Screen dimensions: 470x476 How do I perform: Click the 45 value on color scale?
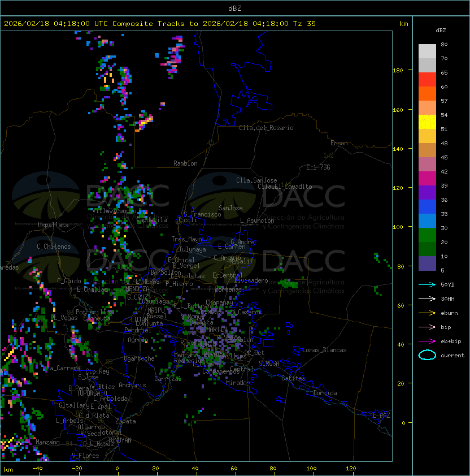[444, 157]
